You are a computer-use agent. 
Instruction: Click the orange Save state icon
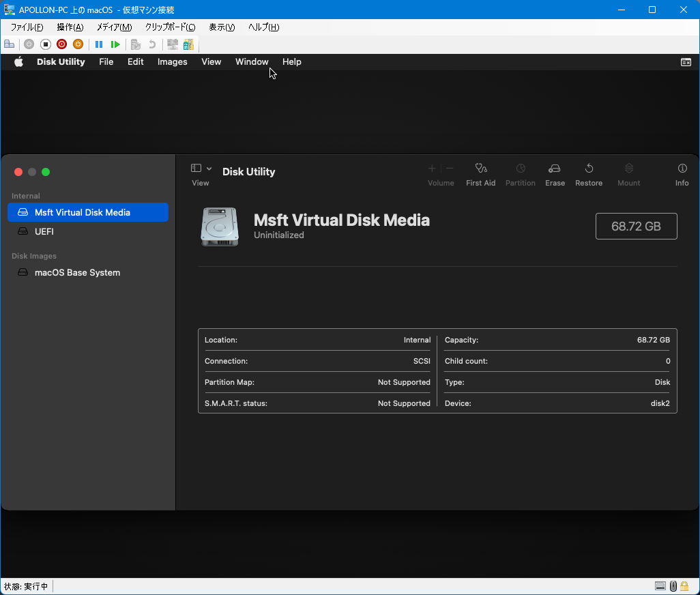point(78,44)
